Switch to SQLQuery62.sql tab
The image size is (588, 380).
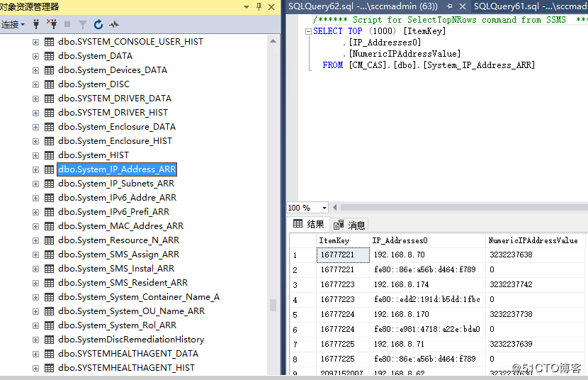click(363, 6)
